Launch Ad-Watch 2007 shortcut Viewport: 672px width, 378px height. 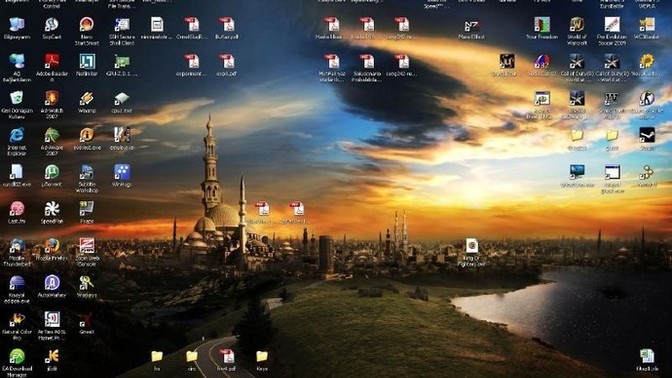[x=51, y=98]
